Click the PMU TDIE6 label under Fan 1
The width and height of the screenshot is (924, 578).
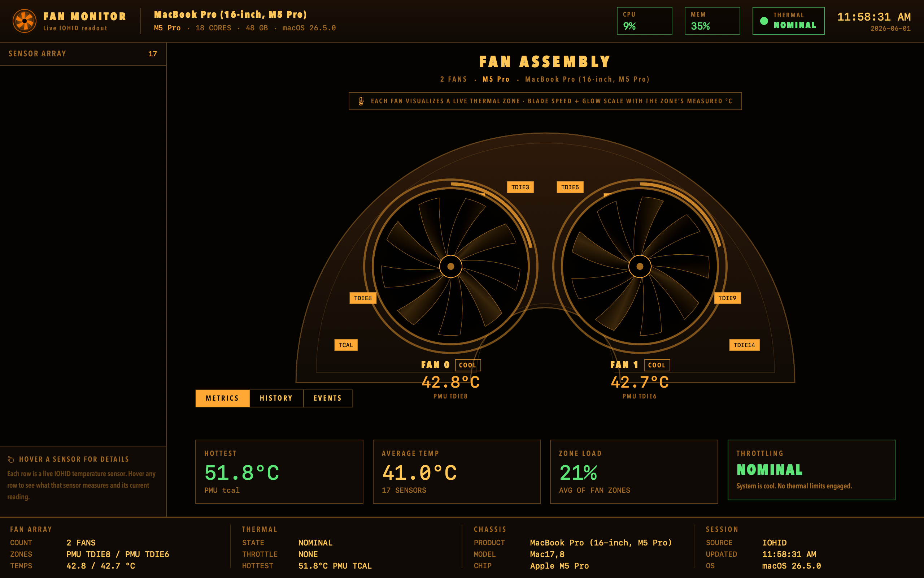click(x=640, y=396)
